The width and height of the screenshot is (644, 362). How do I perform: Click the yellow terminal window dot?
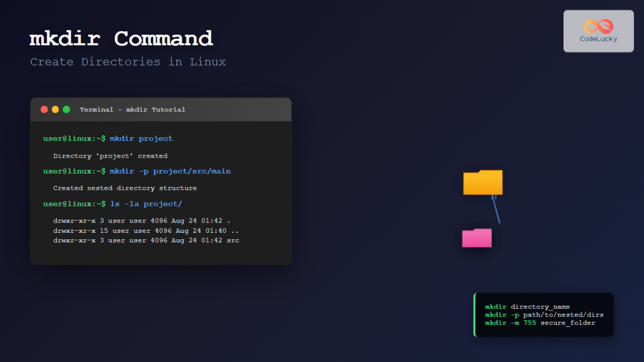click(55, 109)
